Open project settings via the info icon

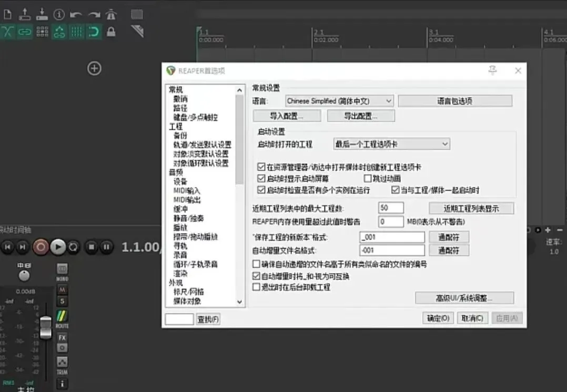point(59,15)
